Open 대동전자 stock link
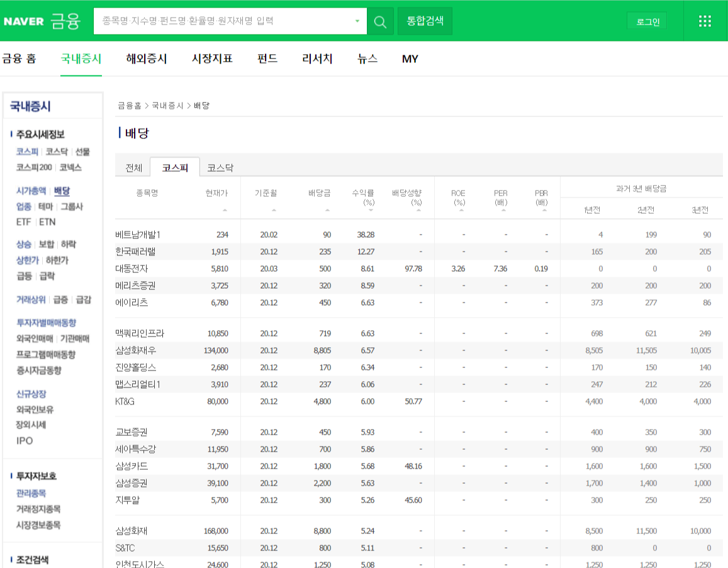This screenshot has height=568, width=728. 132,269
